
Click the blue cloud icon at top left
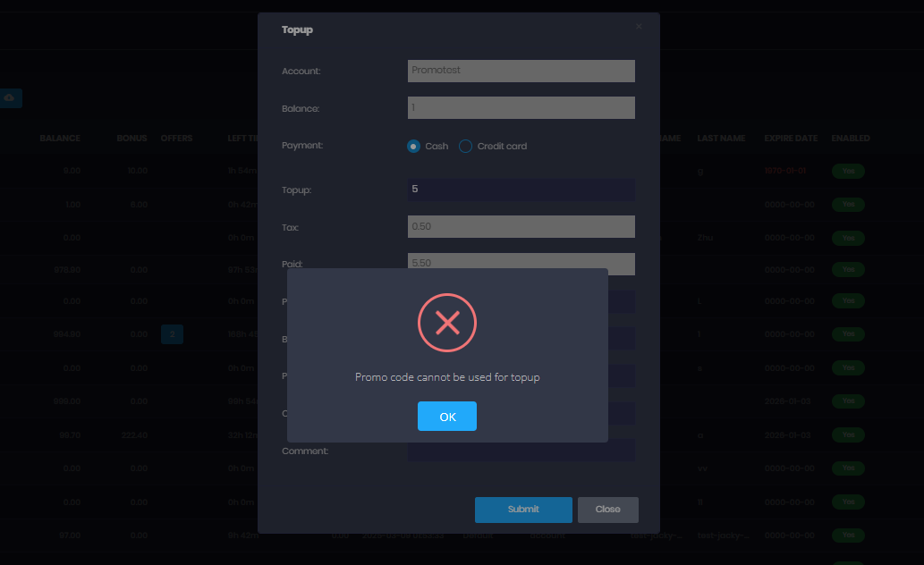coord(12,98)
